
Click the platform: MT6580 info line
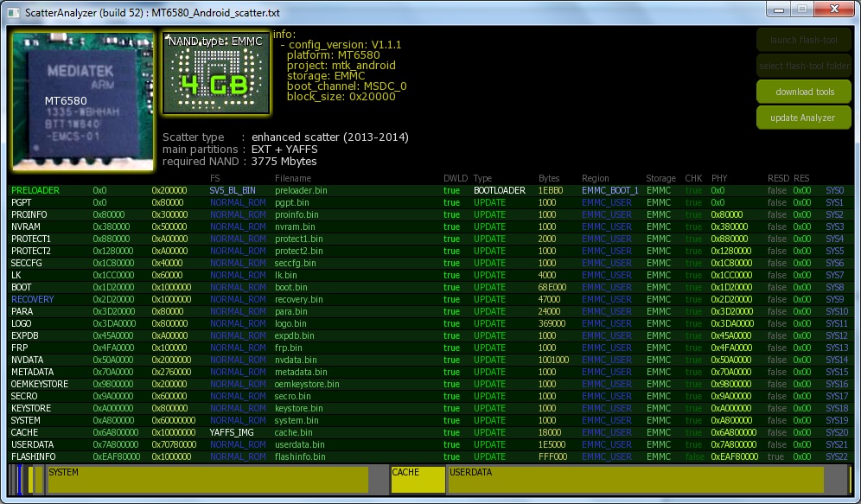pos(334,55)
